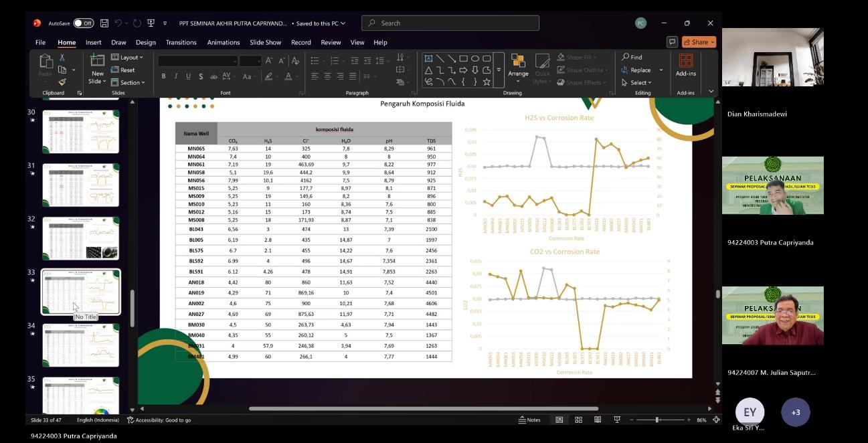Expand the Layout dropdown
Screen dimensions: 868x443
point(127,58)
